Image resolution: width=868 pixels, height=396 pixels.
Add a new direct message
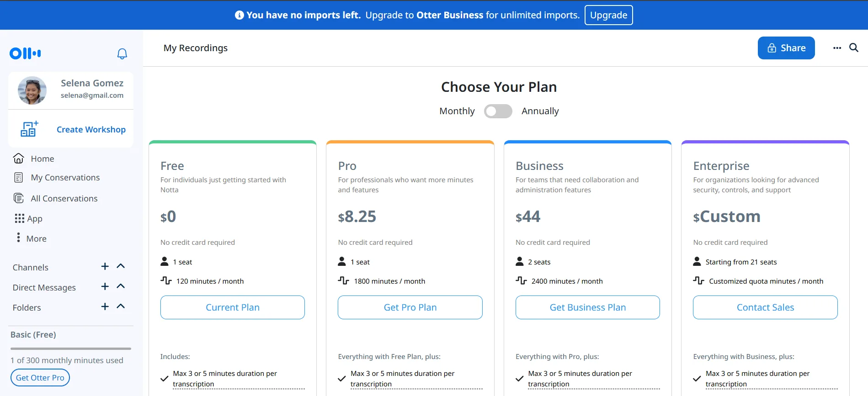coord(105,286)
